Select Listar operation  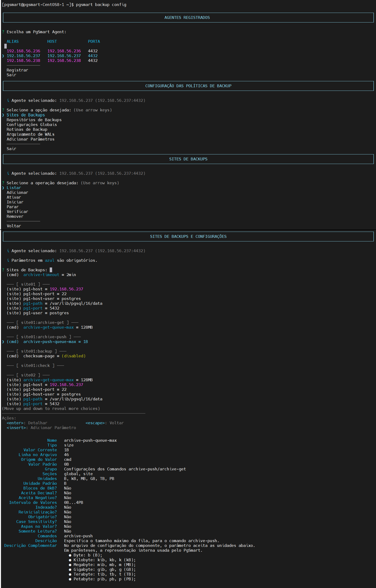(14, 188)
